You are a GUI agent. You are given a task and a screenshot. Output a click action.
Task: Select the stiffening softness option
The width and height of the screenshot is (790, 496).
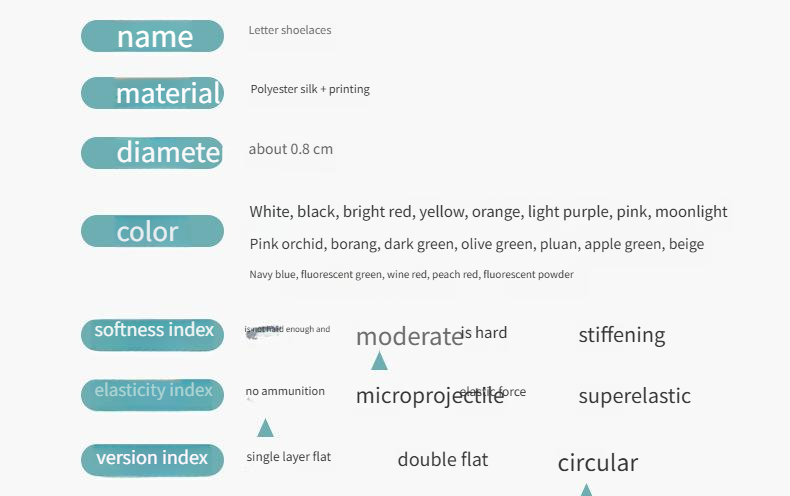point(621,335)
